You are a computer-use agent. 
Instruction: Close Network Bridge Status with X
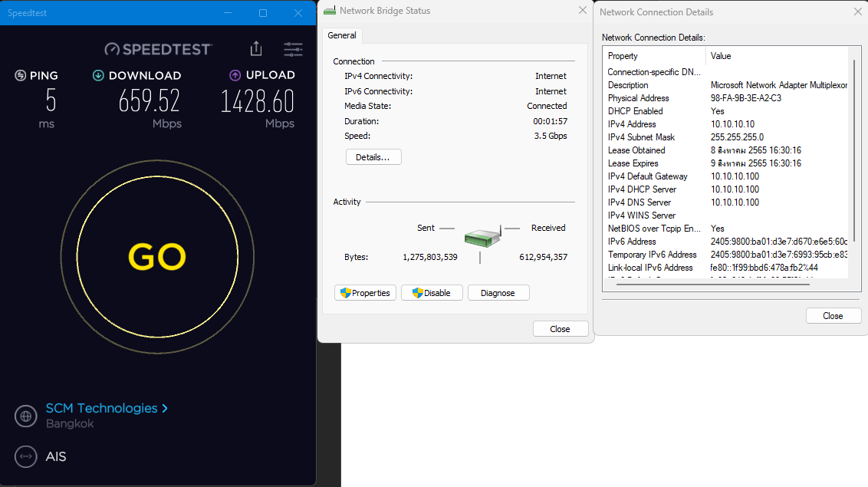582,10
